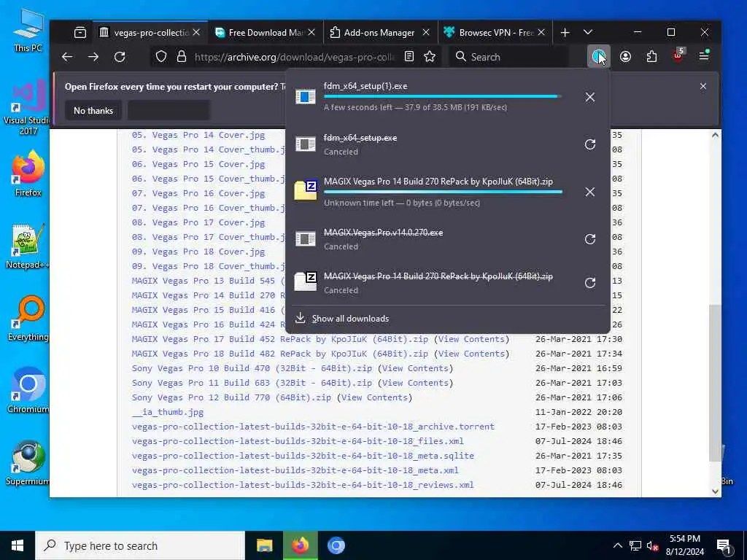Close the Add-ons Manager tab
This screenshot has width=747, height=560.
[426, 32]
